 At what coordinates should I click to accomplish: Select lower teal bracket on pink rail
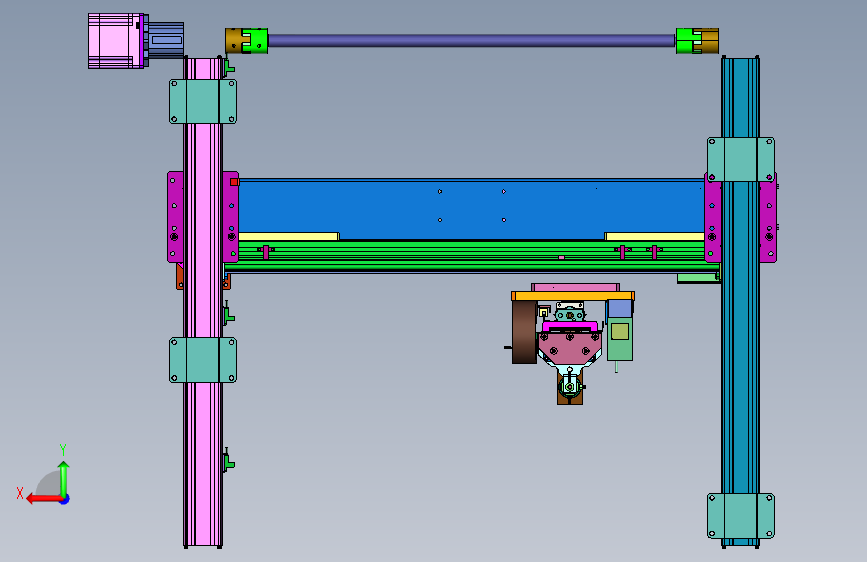(x=203, y=360)
